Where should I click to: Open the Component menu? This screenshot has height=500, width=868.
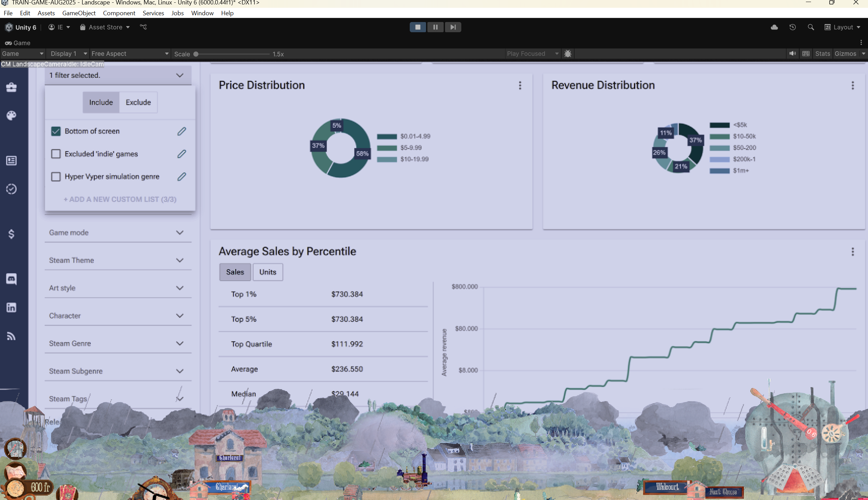(119, 13)
